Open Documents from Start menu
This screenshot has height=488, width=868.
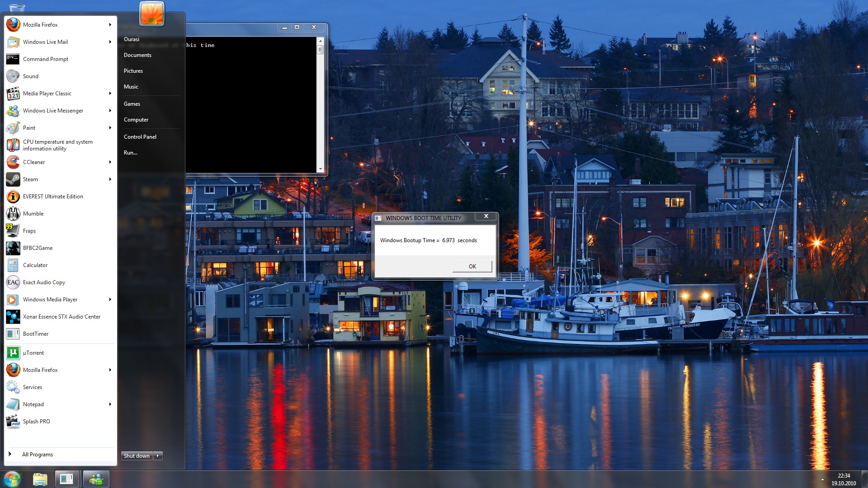(137, 55)
